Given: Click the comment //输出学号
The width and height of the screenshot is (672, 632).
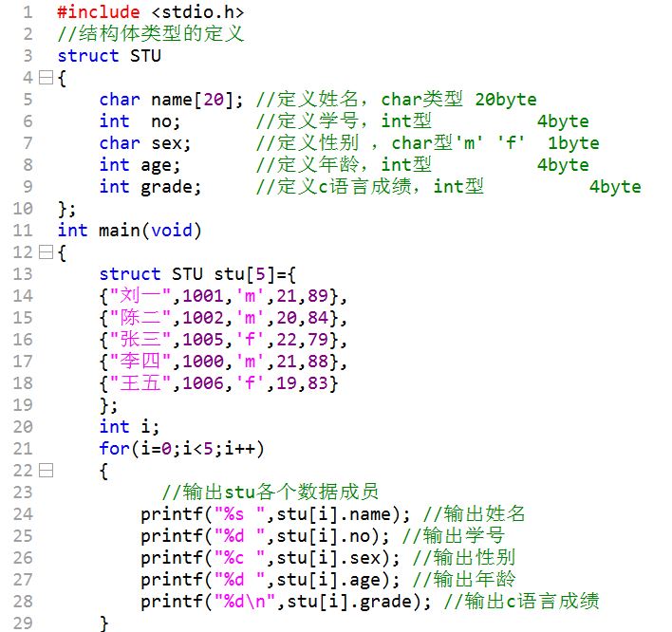Looking at the screenshot, I should 454,535.
